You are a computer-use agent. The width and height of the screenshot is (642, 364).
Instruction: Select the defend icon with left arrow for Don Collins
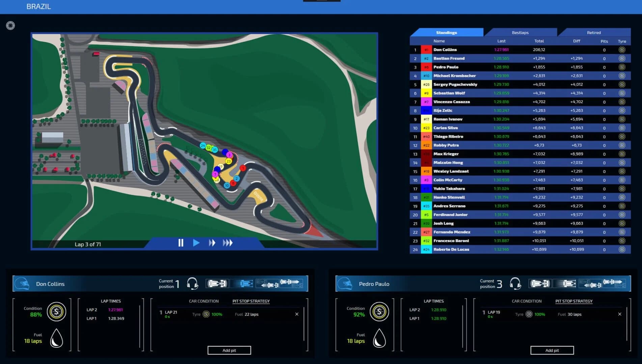tap(267, 284)
